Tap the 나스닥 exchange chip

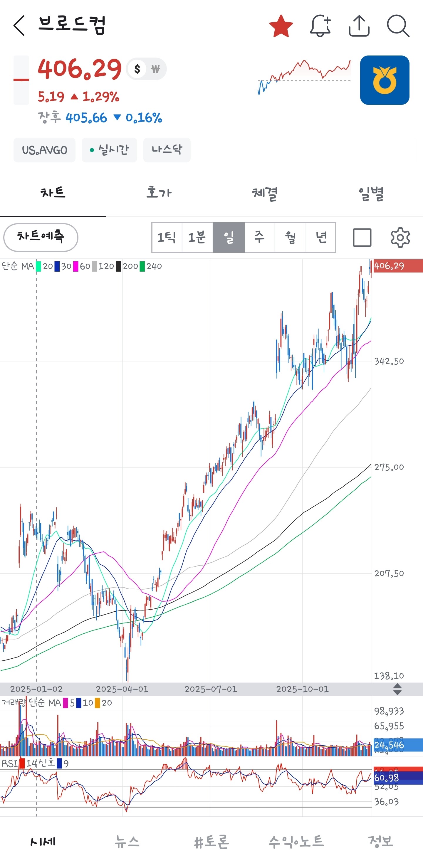(x=167, y=150)
